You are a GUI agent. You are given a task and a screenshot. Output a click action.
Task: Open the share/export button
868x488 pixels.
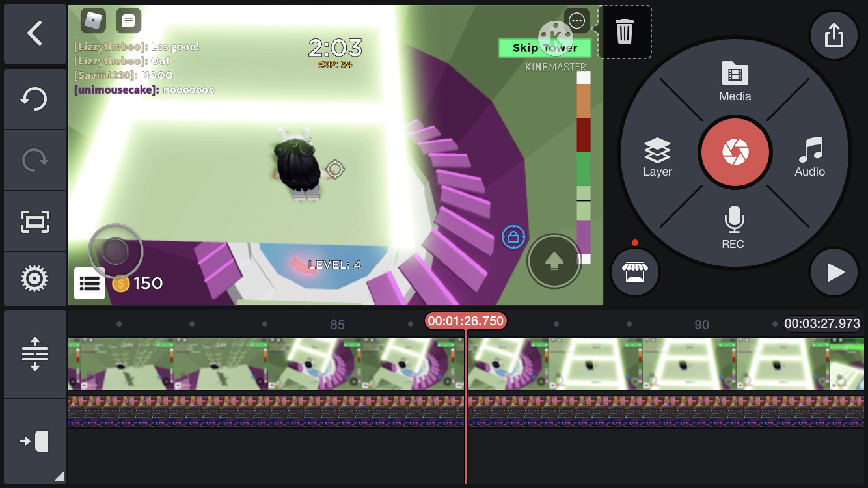point(834,35)
